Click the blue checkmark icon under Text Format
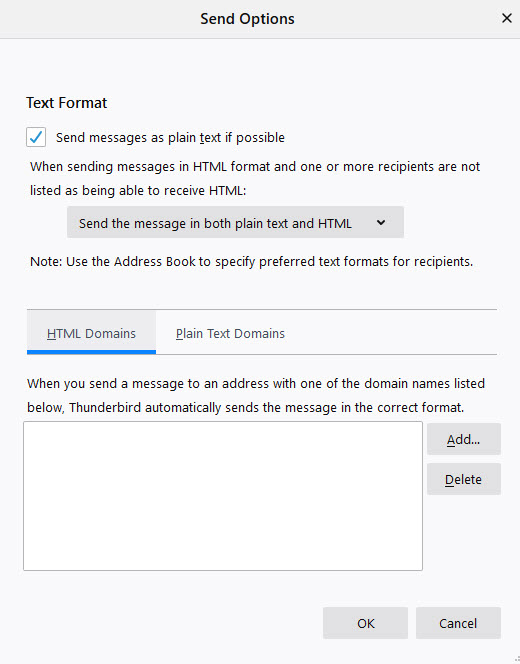 coord(36,137)
